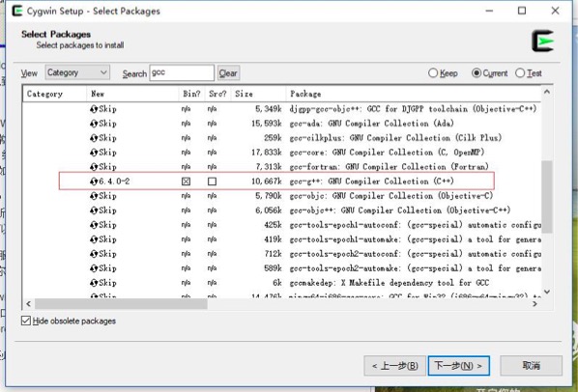Click the Size column header
This screenshot has width=578, height=392.
click(258, 95)
